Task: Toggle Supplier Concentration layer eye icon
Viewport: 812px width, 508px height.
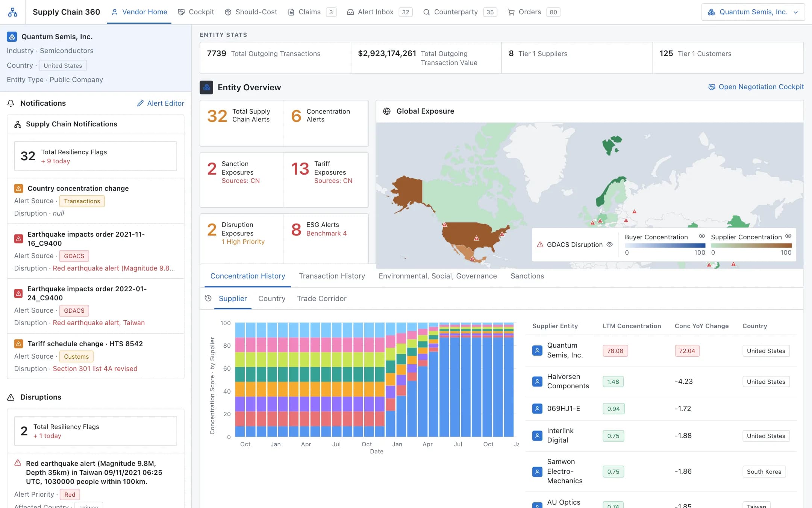Action: pos(788,236)
